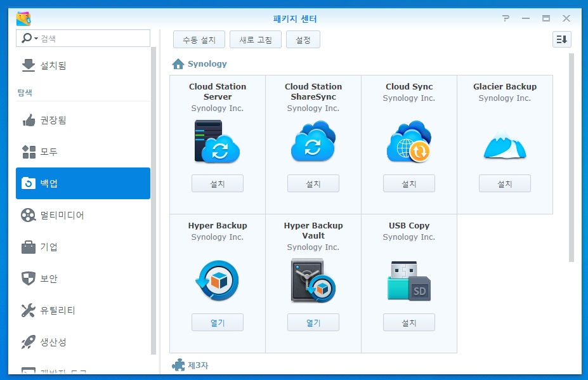588x380 pixels.
Task: Click the Cloud Sync package icon
Action: (409, 141)
